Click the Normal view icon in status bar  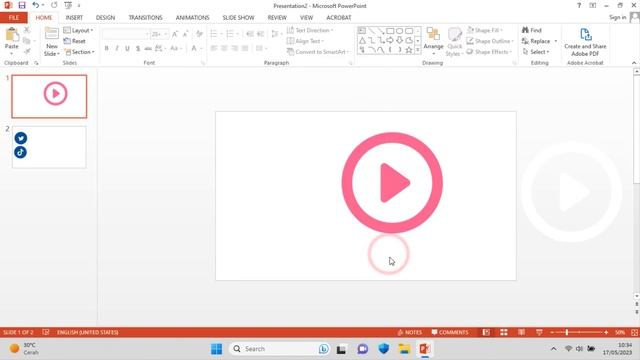[x=486, y=332]
